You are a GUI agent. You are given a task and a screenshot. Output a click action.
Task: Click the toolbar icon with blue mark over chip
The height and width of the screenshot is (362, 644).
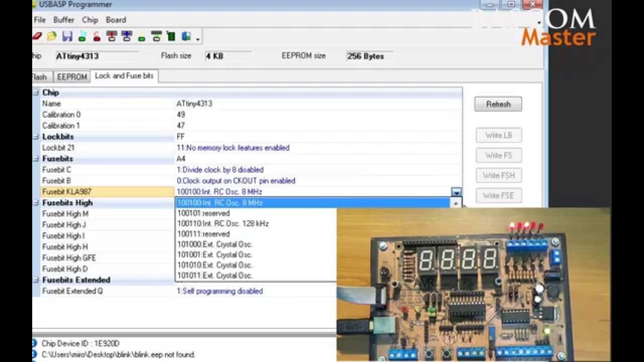click(126, 36)
